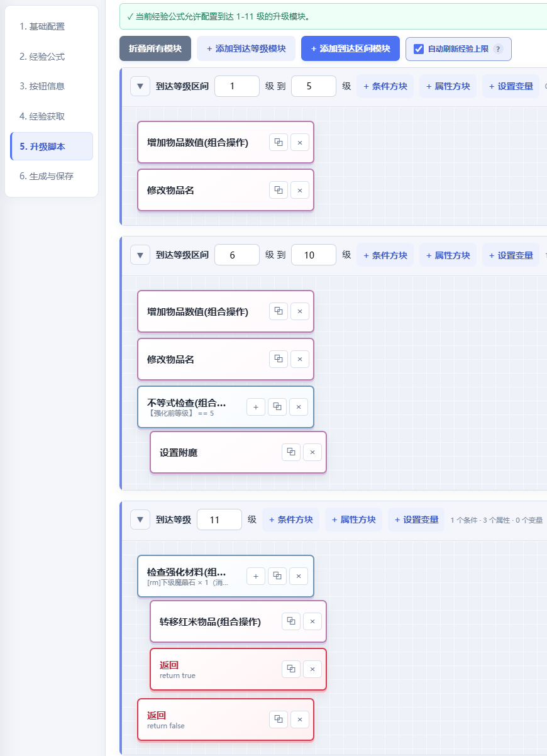This screenshot has width=547, height=756.
Task: Add 条件方块 to level 6-10 module
Action: [385, 255]
